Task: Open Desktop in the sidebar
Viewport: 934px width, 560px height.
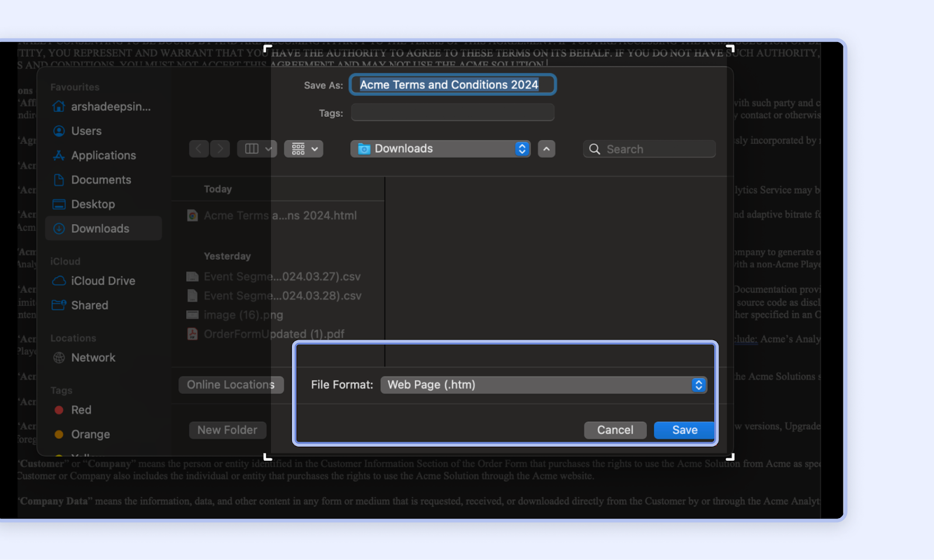Action: coord(103,205)
